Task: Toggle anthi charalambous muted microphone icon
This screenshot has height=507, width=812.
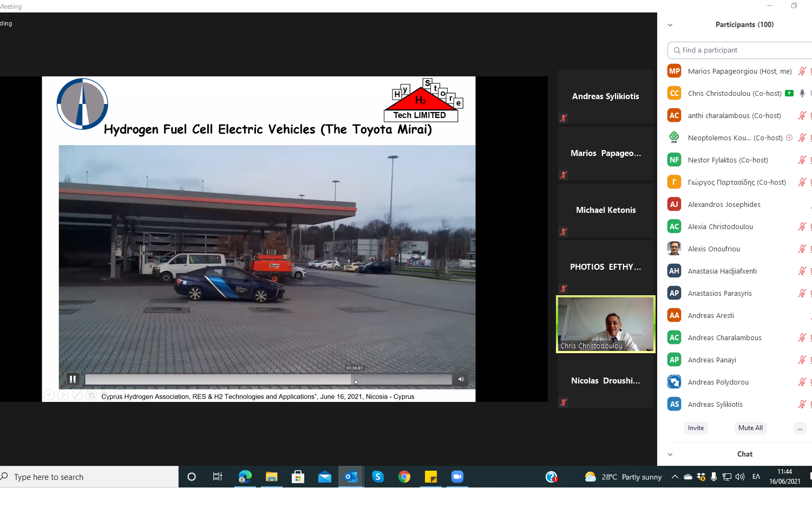Action: (802, 115)
